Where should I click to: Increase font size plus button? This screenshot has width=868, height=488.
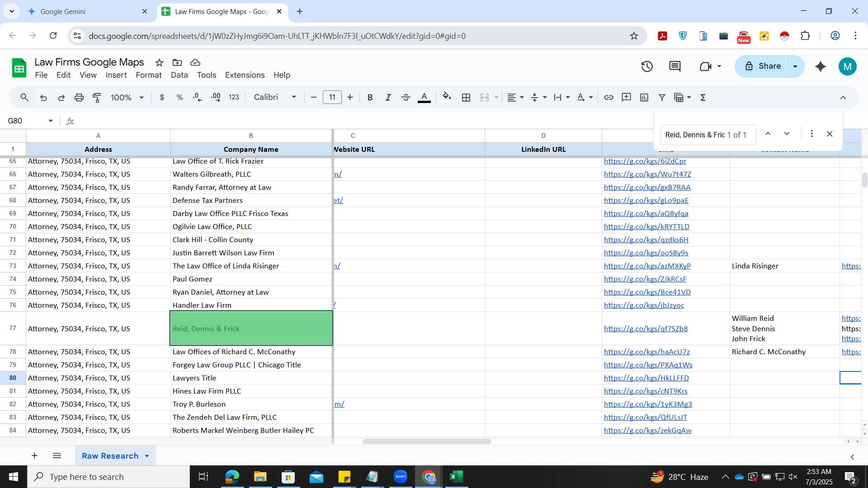click(350, 97)
